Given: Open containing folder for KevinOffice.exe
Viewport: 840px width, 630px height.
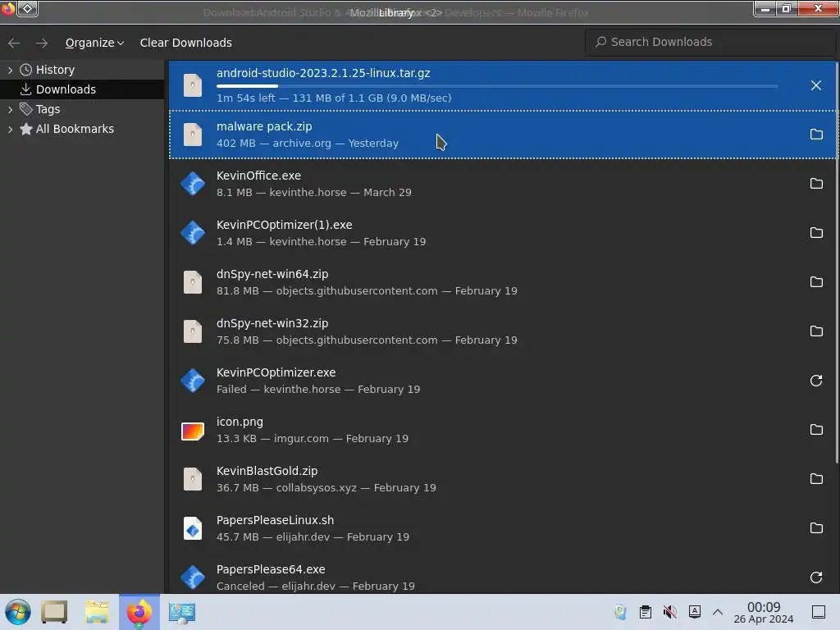Looking at the screenshot, I should 815,184.
